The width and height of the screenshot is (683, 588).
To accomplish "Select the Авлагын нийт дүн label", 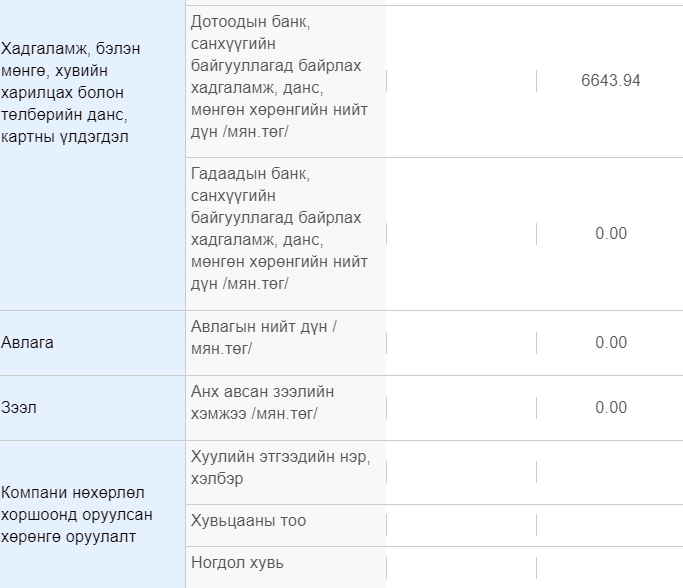I will (x=264, y=338).
